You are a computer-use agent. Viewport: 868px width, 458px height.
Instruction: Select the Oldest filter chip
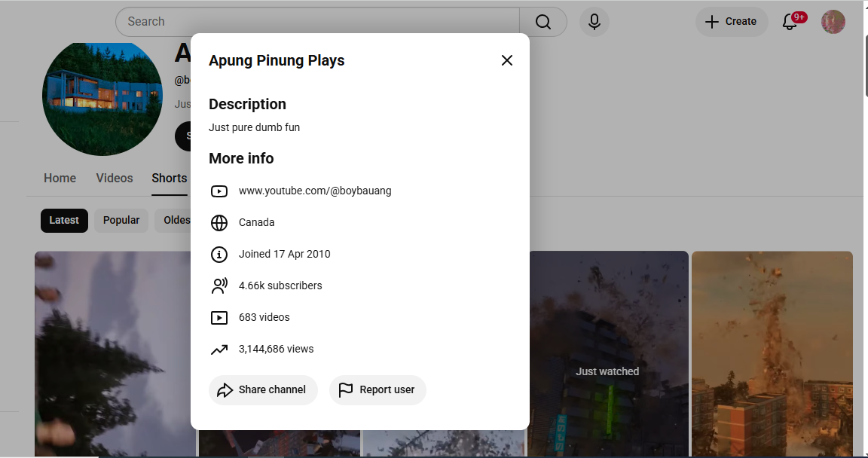(173, 220)
